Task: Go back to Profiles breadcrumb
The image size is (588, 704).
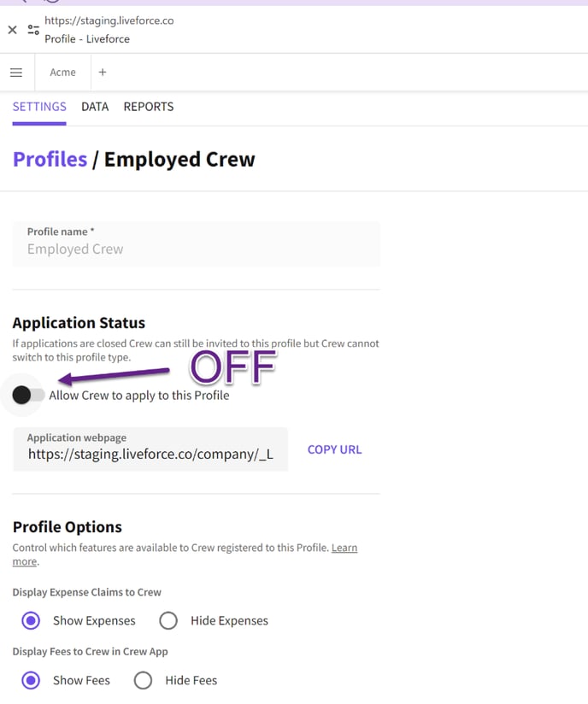Action: click(x=50, y=159)
